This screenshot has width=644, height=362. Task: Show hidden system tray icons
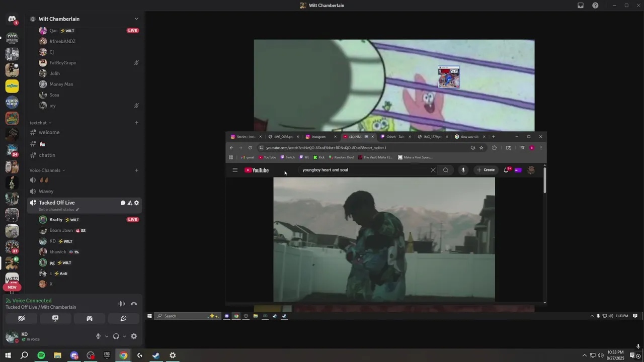pos(585,355)
